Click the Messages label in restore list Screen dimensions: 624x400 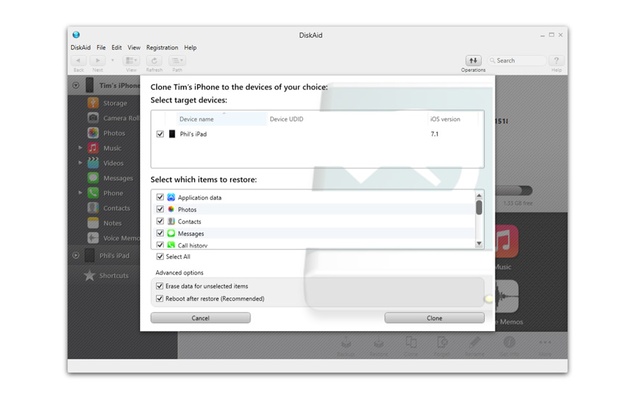click(191, 234)
